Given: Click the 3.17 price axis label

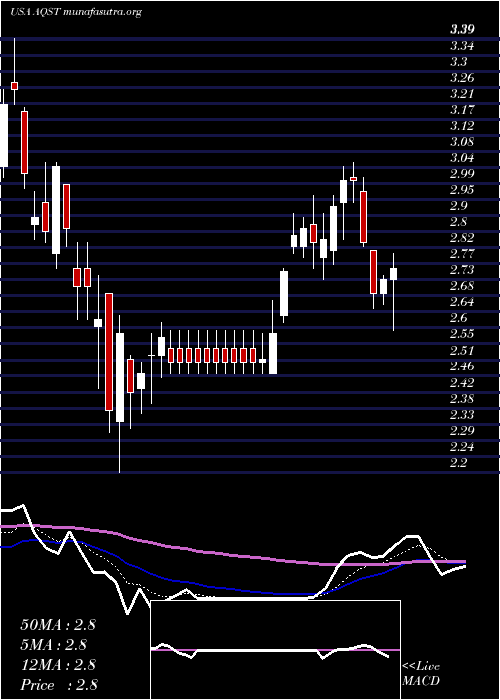Looking at the screenshot, I should click(x=462, y=110).
